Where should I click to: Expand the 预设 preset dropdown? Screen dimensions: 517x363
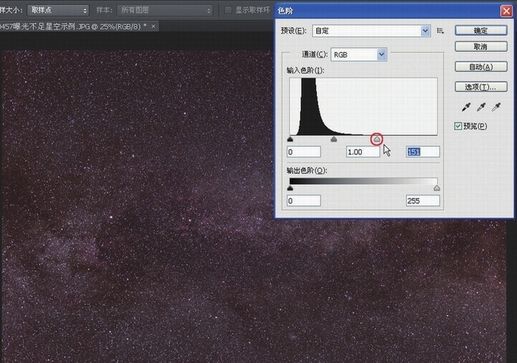[x=371, y=31]
